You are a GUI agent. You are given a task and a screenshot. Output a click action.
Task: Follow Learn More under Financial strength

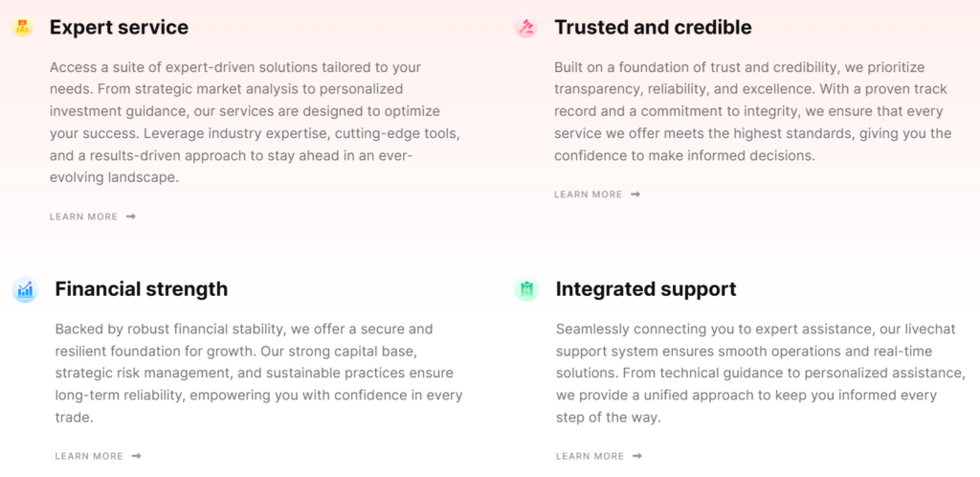point(89,456)
